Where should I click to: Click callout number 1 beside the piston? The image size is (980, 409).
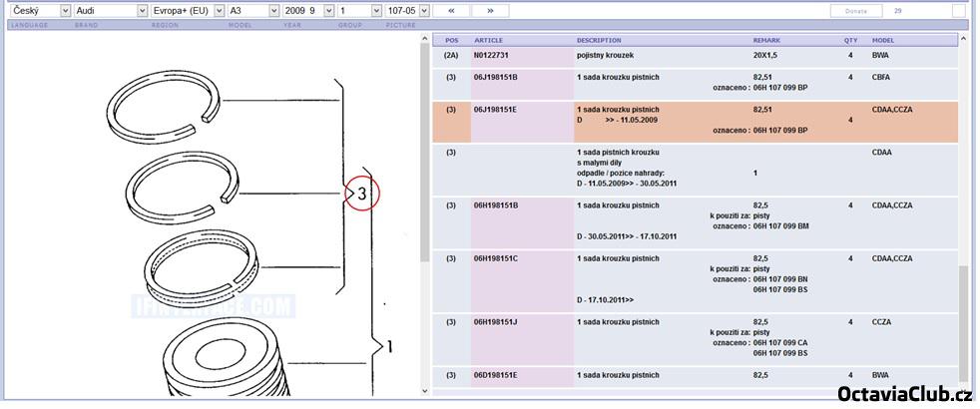[x=390, y=347]
